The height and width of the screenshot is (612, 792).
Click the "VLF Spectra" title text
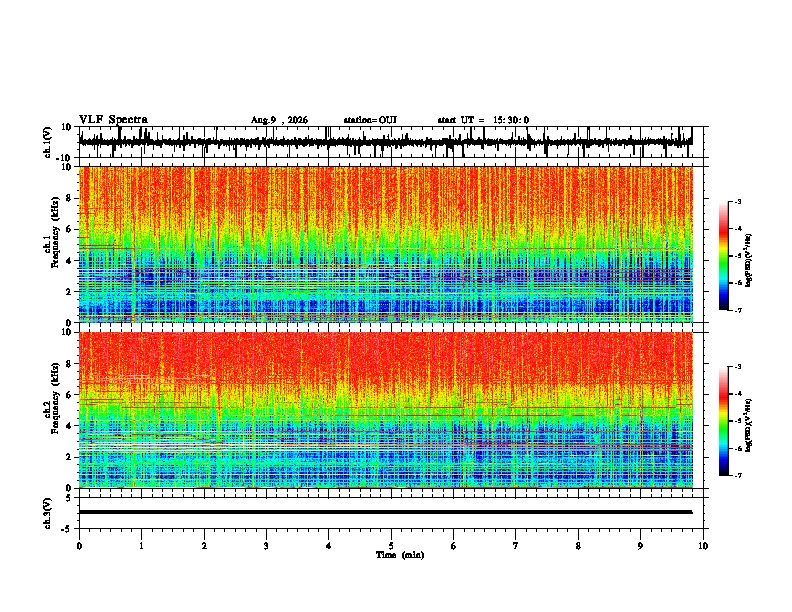113,120
